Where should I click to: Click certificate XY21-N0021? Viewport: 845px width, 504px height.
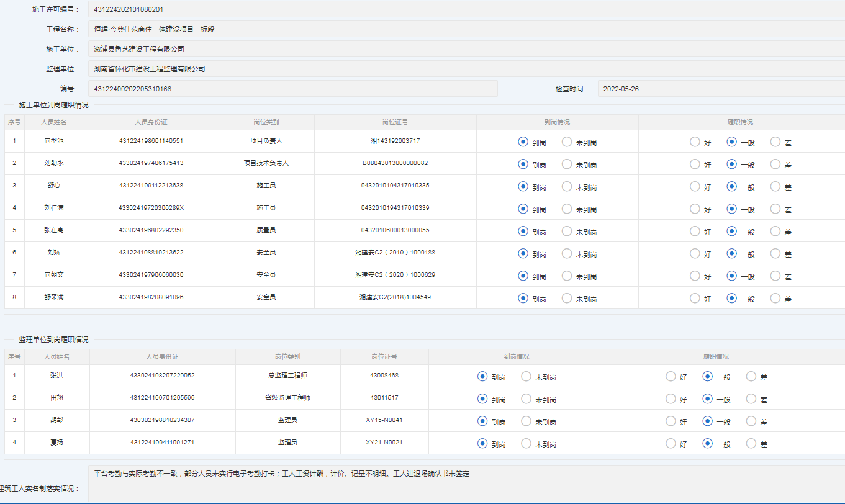click(x=384, y=443)
